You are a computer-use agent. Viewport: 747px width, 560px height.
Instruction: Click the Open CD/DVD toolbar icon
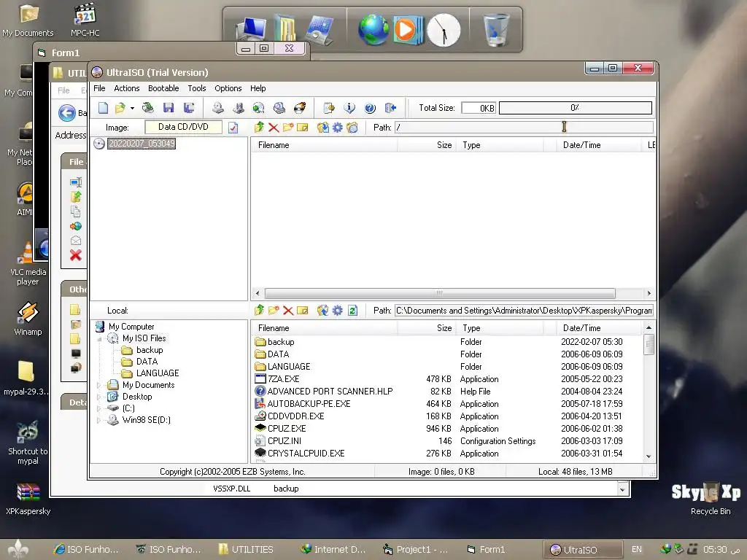[x=147, y=108]
